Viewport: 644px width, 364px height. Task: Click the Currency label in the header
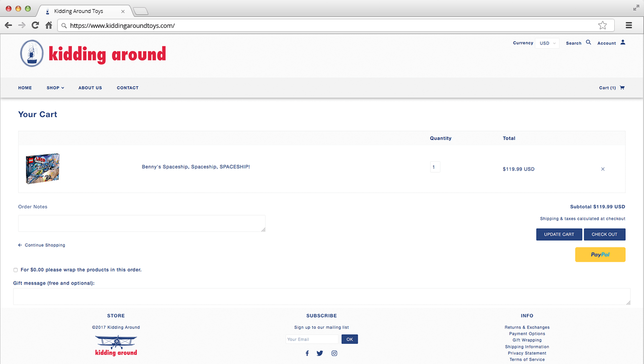[x=523, y=43]
